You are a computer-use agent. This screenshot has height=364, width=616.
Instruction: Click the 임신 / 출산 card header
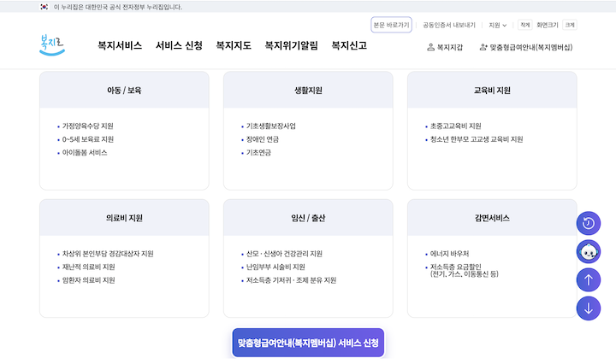click(x=308, y=218)
